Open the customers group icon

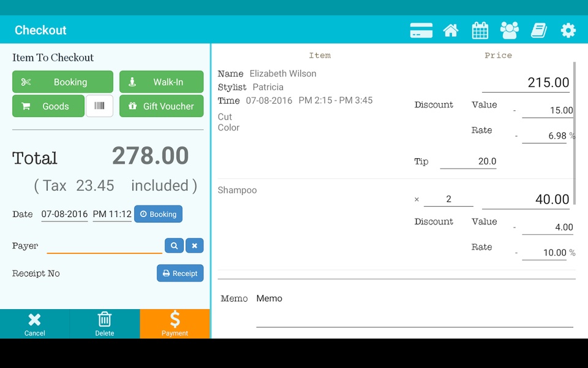[x=510, y=31]
